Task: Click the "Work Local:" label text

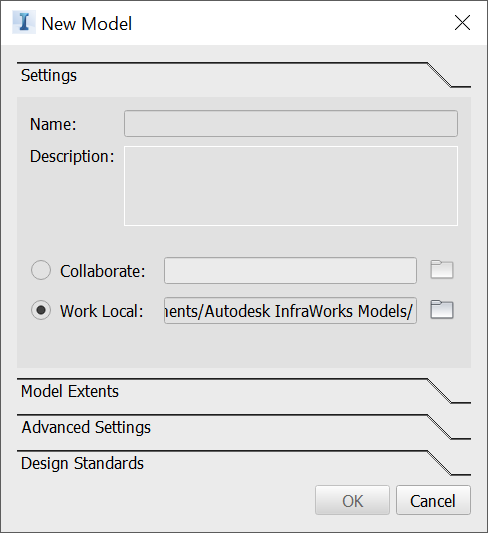Action: [102, 311]
